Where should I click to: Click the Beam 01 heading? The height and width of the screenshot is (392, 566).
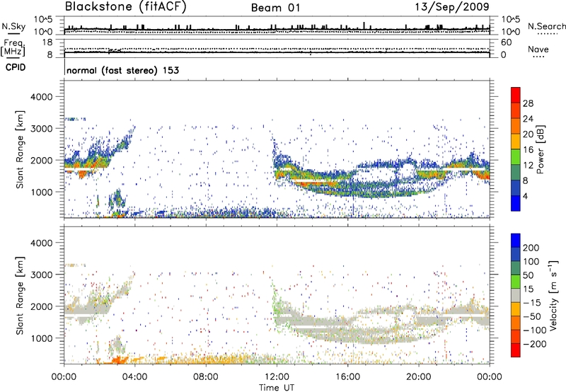click(276, 8)
